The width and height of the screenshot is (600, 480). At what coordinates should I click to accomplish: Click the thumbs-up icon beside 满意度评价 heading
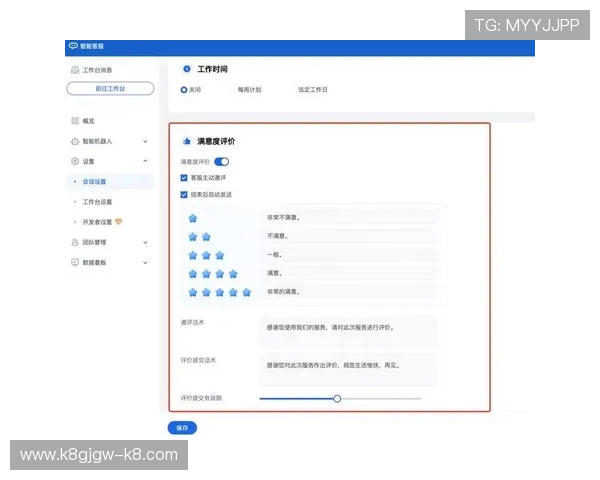point(187,141)
